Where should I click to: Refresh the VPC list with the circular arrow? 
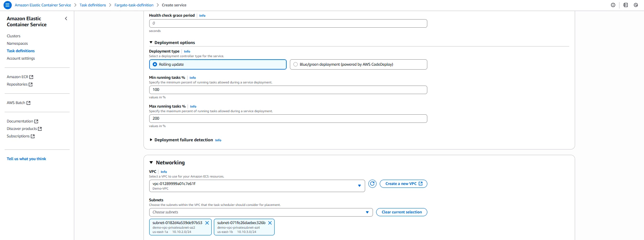click(x=372, y=184)
